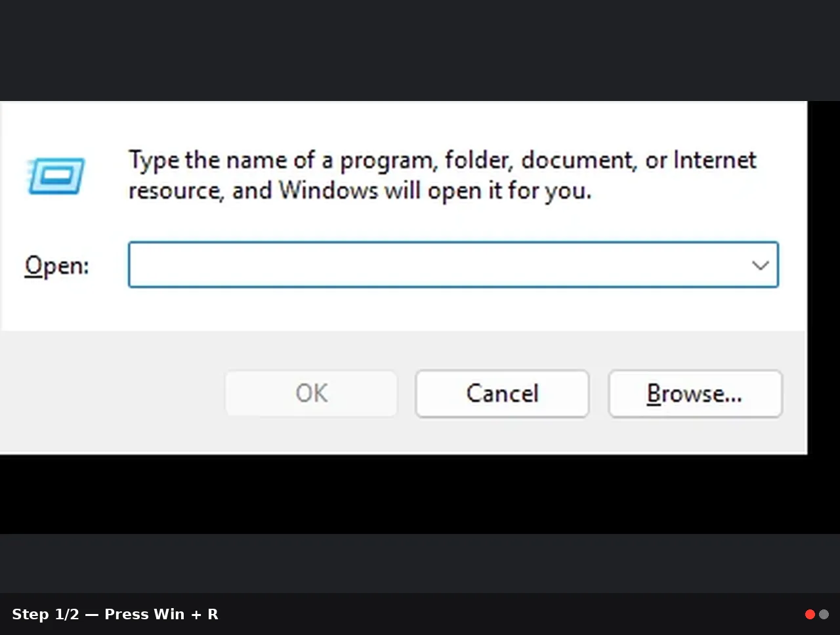The height and width of the screenshot is (635, 840).
Task: Click the Run dialog program icon
Action: pyautogui.click(x=56, y=176)
